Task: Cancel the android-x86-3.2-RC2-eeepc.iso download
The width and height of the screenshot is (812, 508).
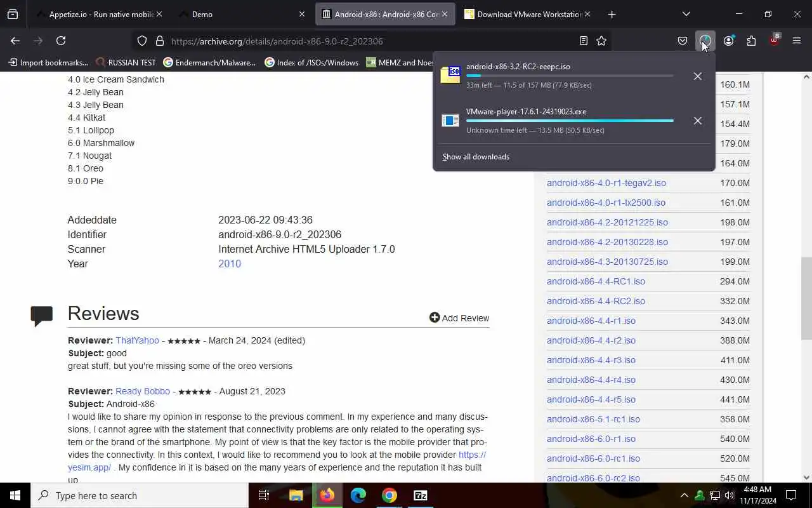Action: coord(697,76)
